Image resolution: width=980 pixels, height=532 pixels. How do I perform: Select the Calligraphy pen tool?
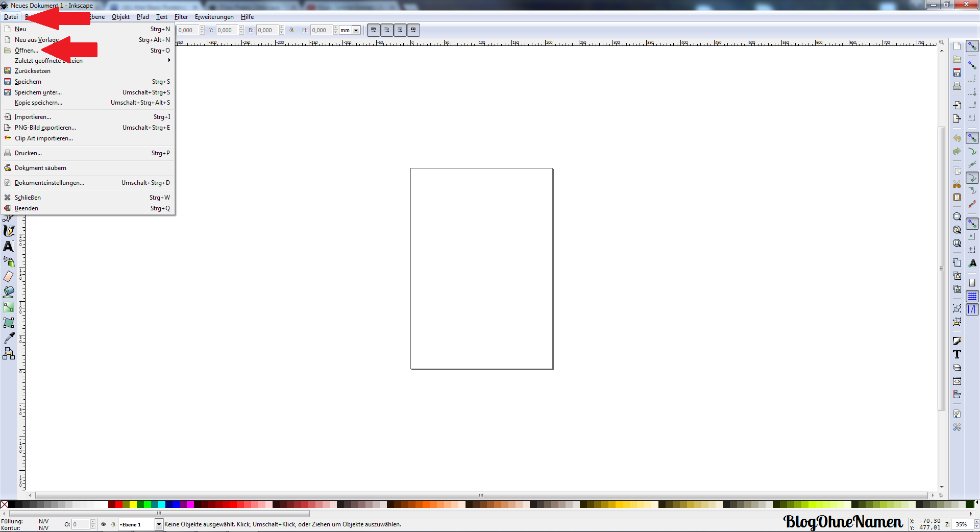[x=9, y=231]
